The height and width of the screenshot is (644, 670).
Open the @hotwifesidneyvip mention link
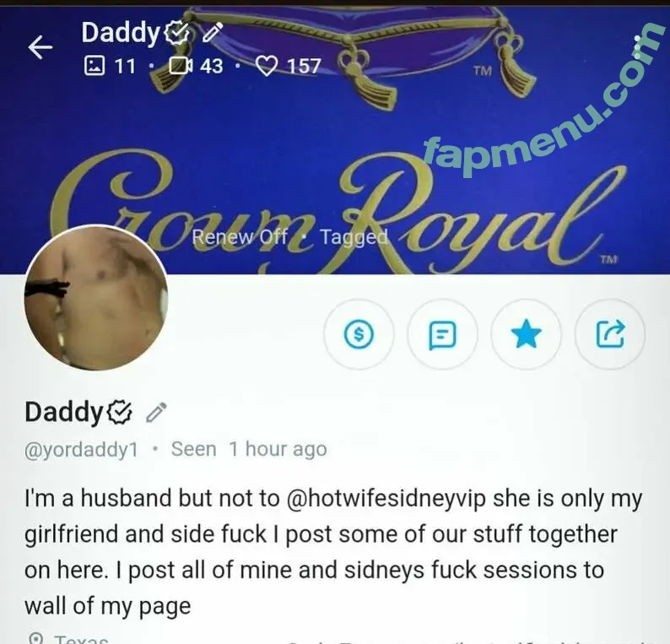(x=386, y=499)
